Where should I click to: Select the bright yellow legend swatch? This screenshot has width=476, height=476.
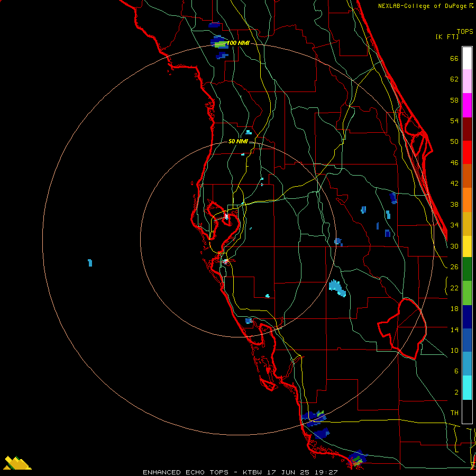tap(467, 246)
